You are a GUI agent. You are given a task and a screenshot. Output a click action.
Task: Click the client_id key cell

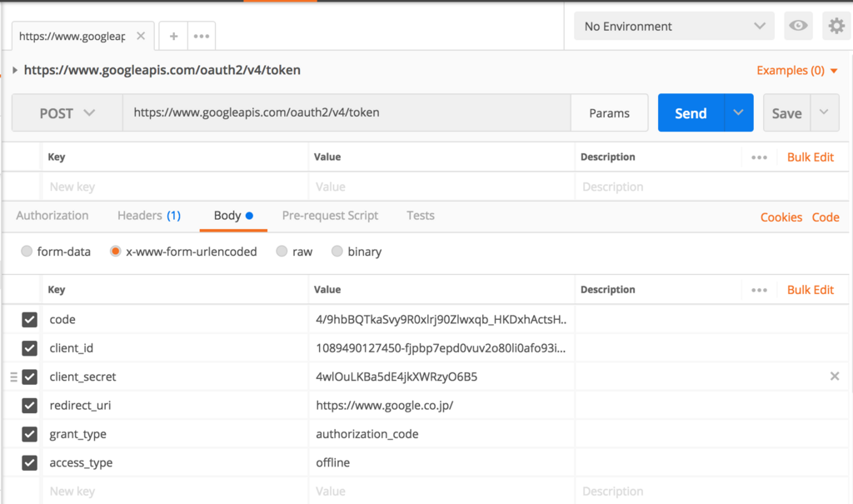click(175, 347)
